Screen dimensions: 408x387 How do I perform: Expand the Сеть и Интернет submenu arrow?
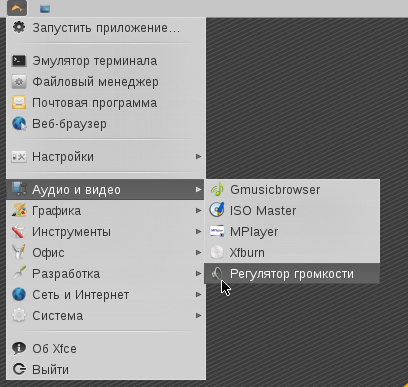pyautogui.click(x=198, y=294)
